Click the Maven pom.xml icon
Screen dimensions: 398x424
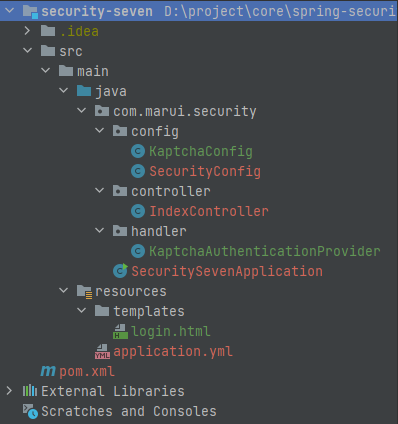tap(48, 371)
